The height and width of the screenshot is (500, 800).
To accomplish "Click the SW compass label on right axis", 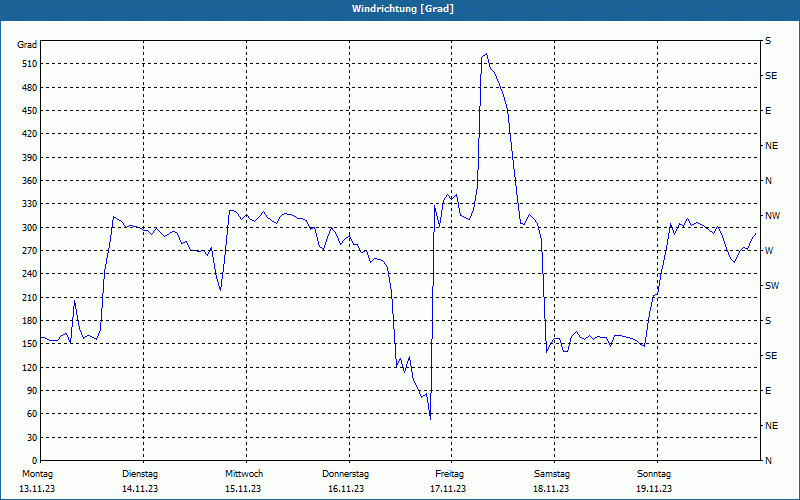I will [x=772, y=286].
